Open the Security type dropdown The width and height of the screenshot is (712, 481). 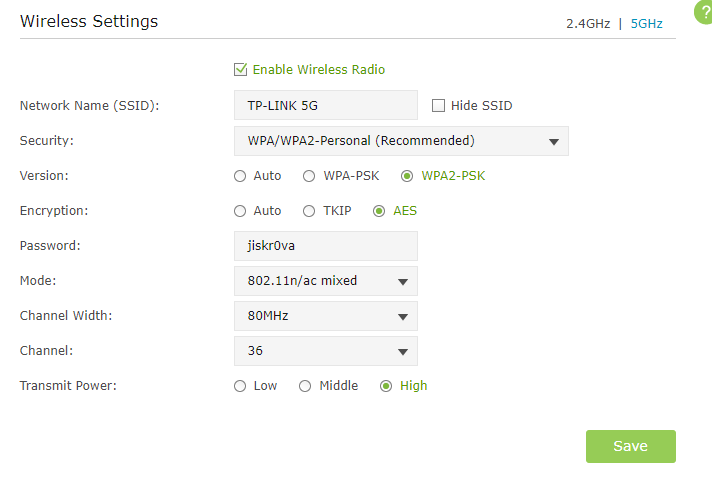point(400,141)
